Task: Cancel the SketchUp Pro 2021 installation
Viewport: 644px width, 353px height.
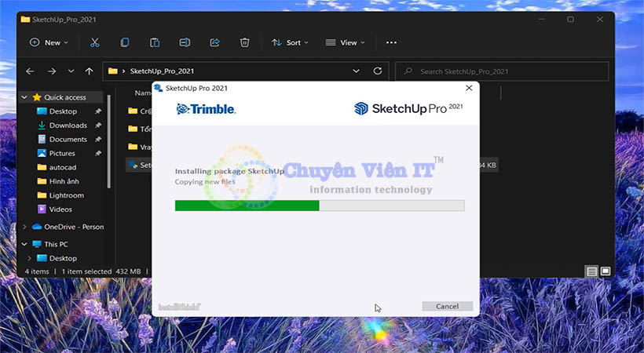Action: point(448,306)
